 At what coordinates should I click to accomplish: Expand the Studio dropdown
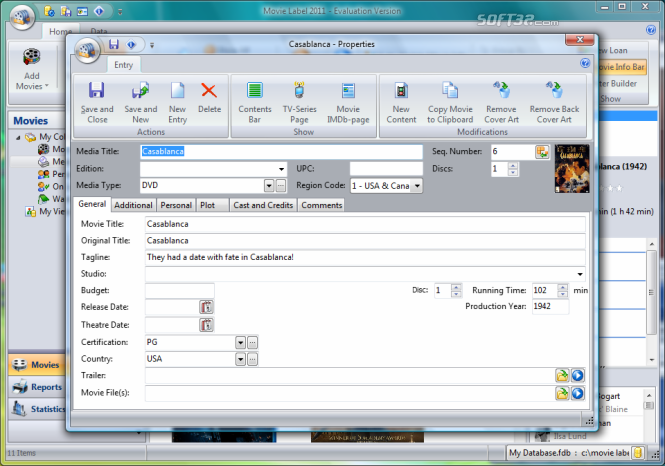580,274
